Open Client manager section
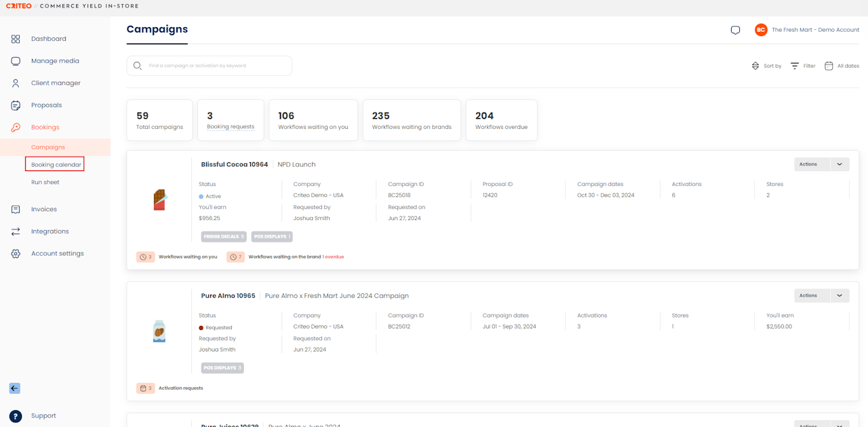 [55, 83]
